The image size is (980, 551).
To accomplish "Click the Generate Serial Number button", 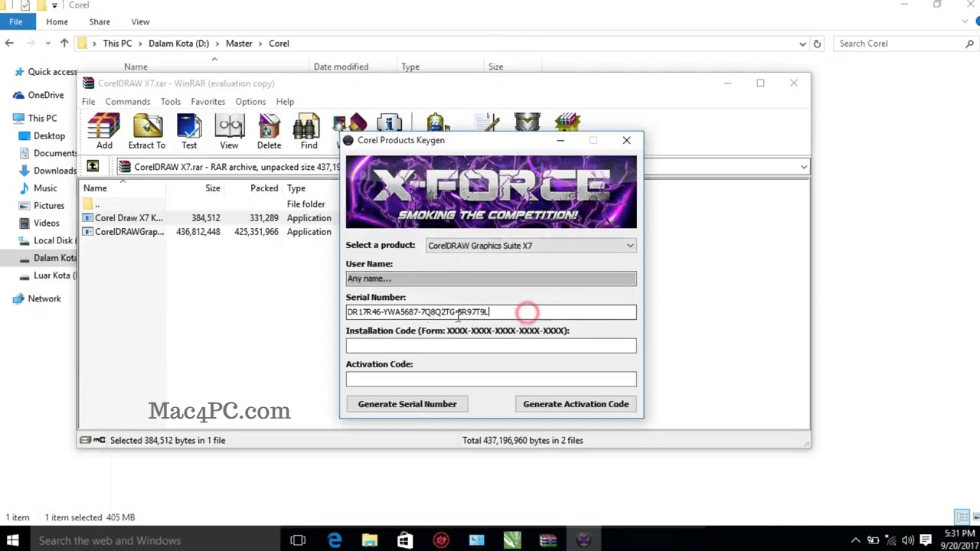I will point(407,404).
